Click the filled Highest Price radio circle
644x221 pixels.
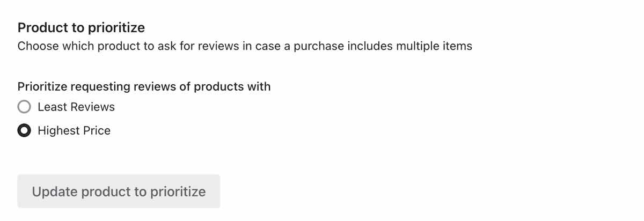24,131
